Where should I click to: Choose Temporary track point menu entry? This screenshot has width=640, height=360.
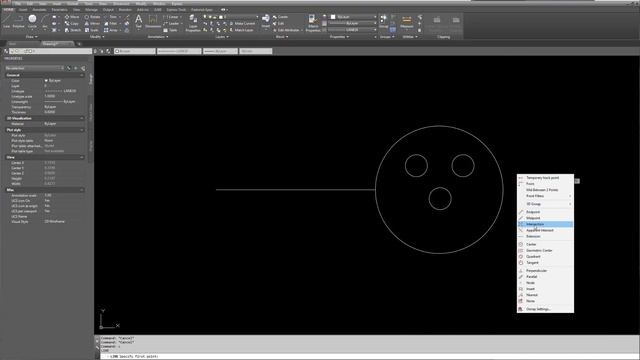(x=545, y=178)
